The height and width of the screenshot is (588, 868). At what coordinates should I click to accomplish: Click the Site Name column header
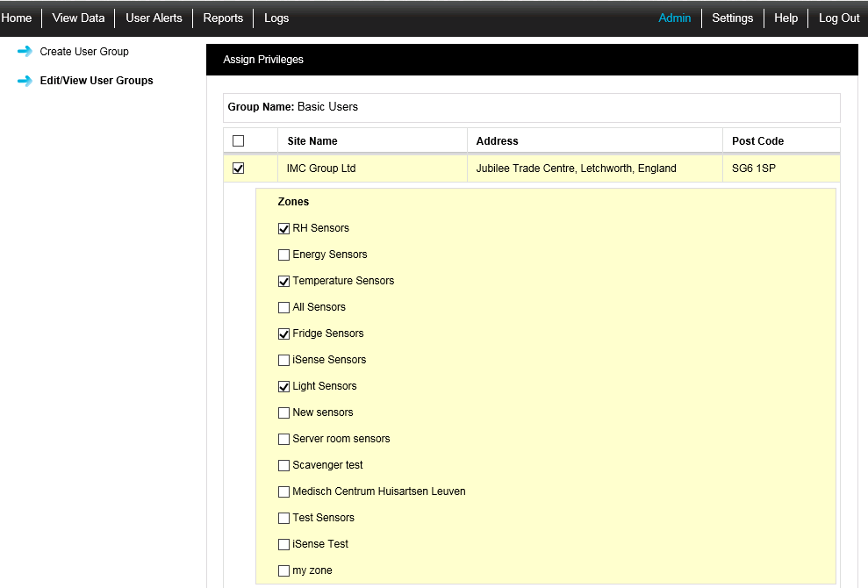click(x=312, y=141)
